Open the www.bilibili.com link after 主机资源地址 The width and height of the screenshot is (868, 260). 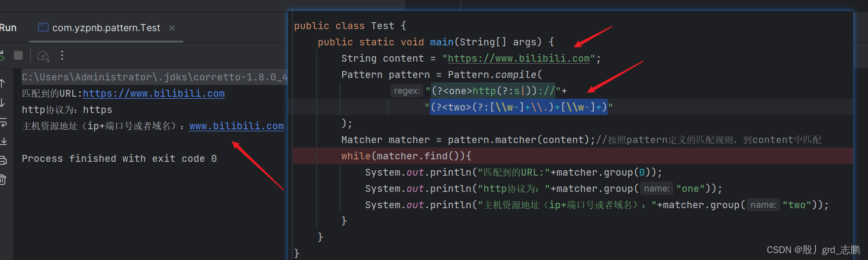coord(237,126)
